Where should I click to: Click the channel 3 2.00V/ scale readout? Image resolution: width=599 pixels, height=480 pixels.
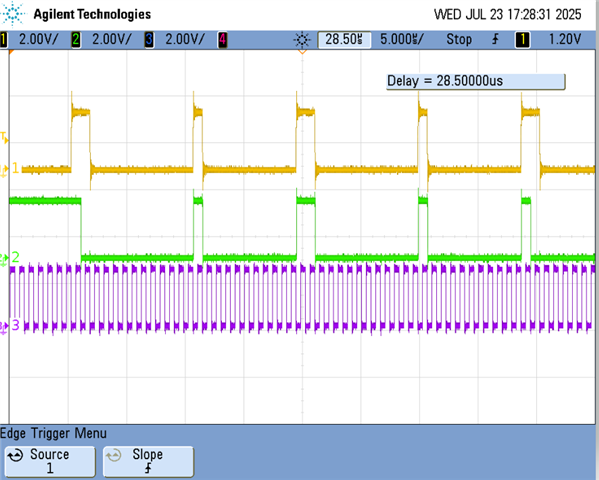click(185, 39)
